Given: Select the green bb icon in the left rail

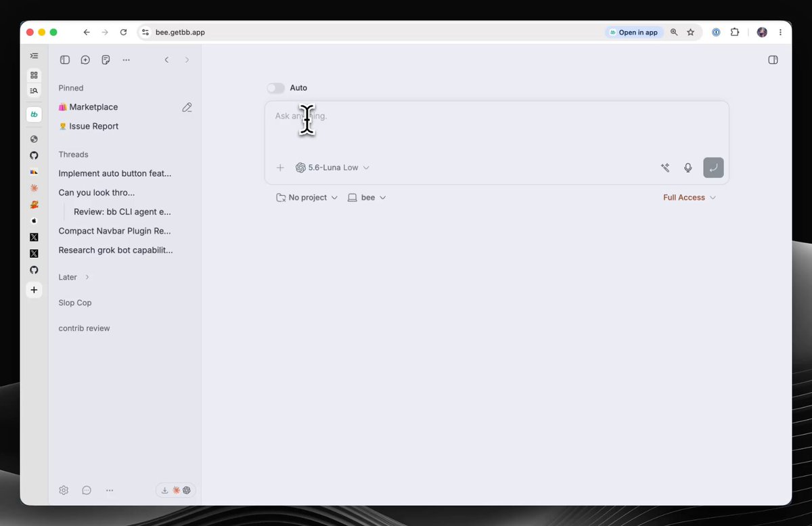Looking at the screenshot, I should pyautogui.click(x=34, y=114).
